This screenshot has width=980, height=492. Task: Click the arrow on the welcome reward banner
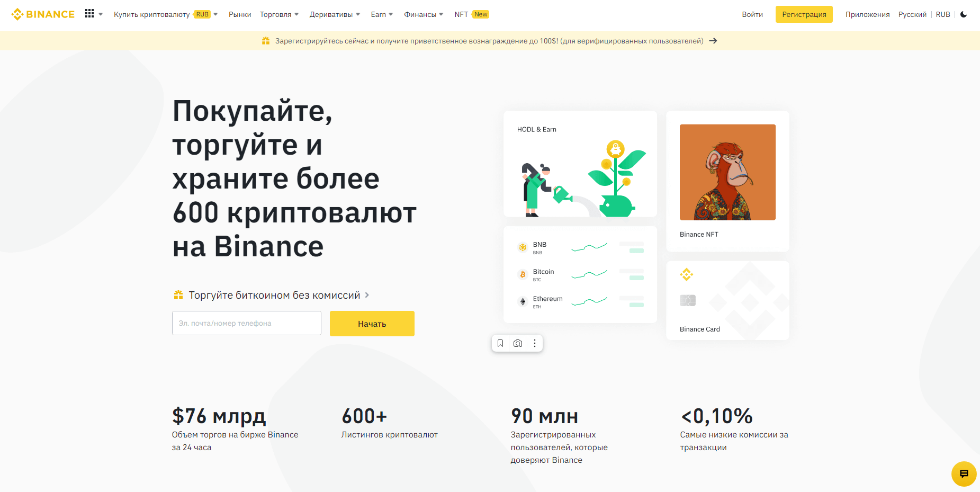(x=713, y=41)
